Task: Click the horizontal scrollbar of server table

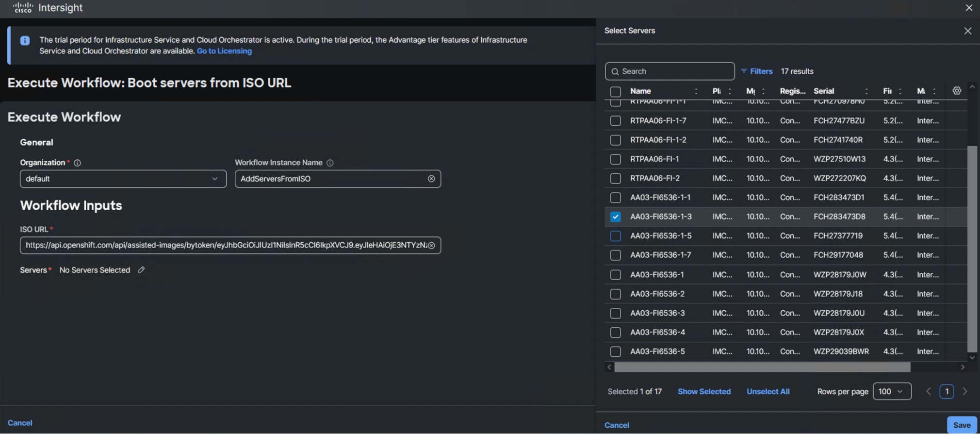Action: (x=762, y=368)
